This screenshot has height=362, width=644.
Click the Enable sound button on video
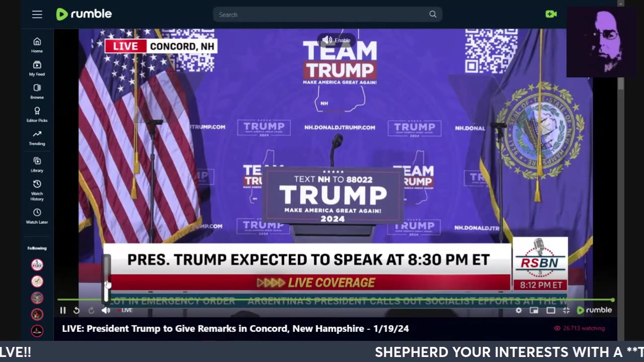[x=337, y=40]
